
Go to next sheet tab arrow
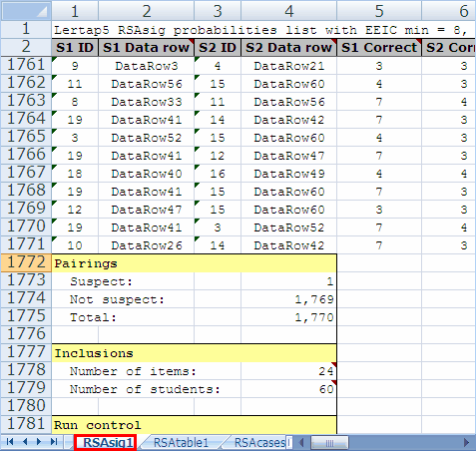coord(39,442)
